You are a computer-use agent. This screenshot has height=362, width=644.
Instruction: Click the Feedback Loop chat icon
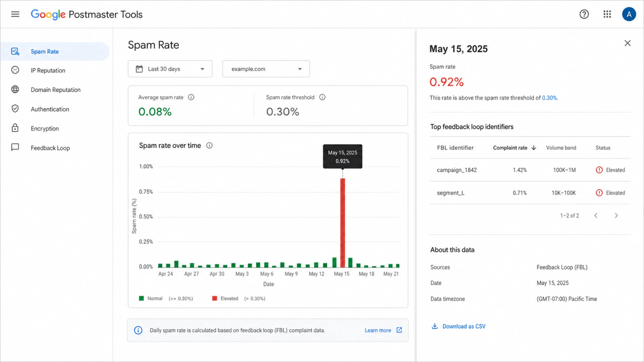pyautogui.click(x=15, y=147)
